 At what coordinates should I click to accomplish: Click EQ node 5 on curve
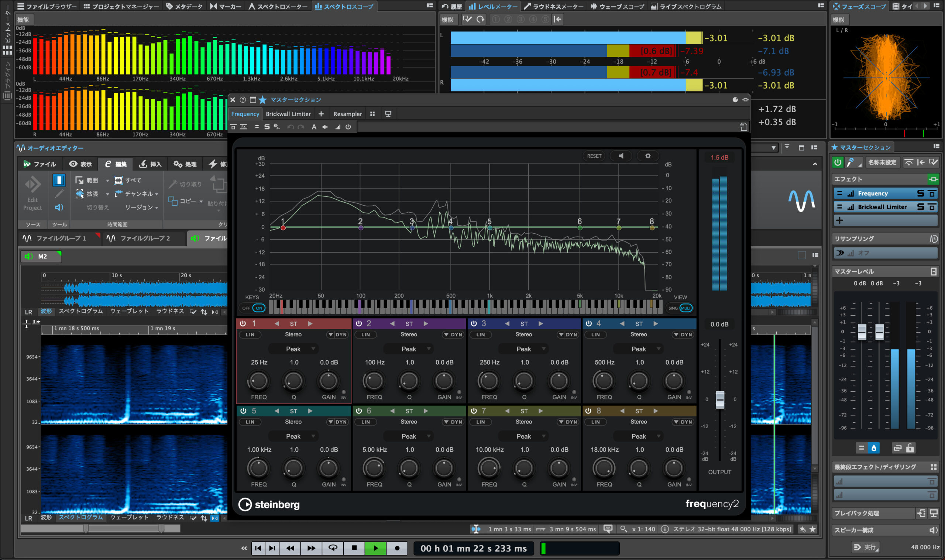pos(489,227)
